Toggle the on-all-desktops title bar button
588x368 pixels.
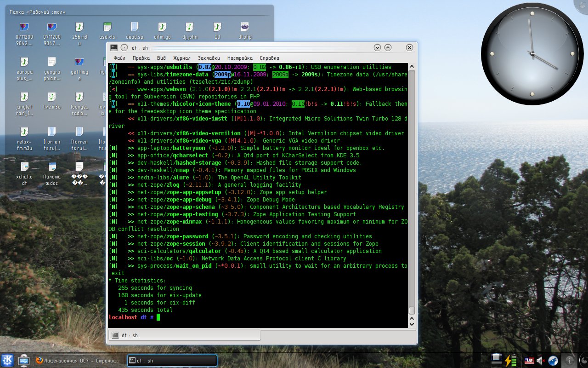(124, 47)
